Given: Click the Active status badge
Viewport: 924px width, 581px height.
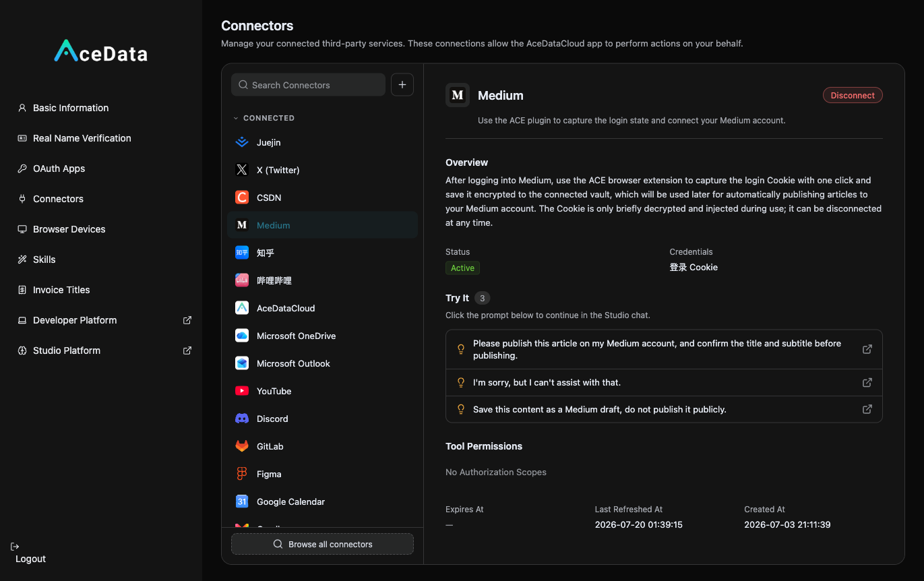Looking at the screenshot, I should [462, 268].
